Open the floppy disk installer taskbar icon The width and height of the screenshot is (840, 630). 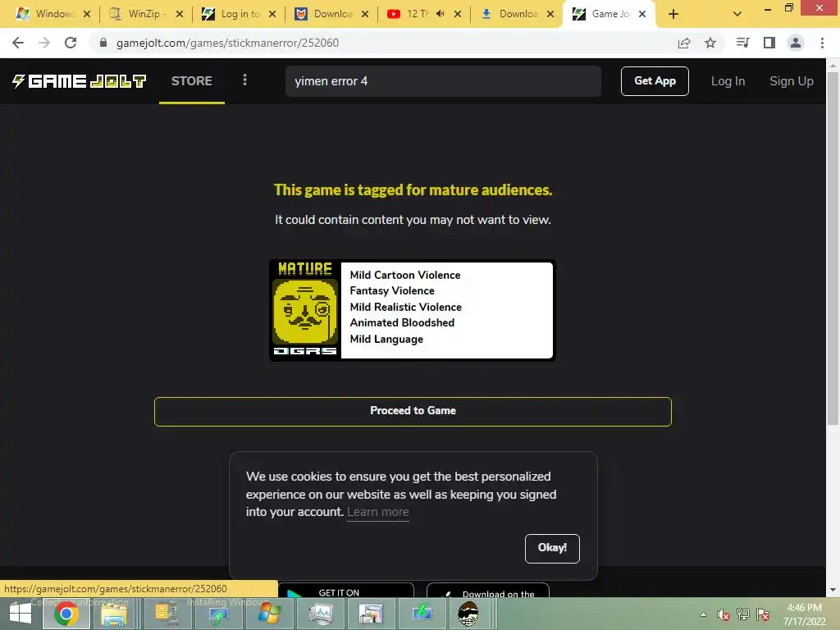click(371, 614)
